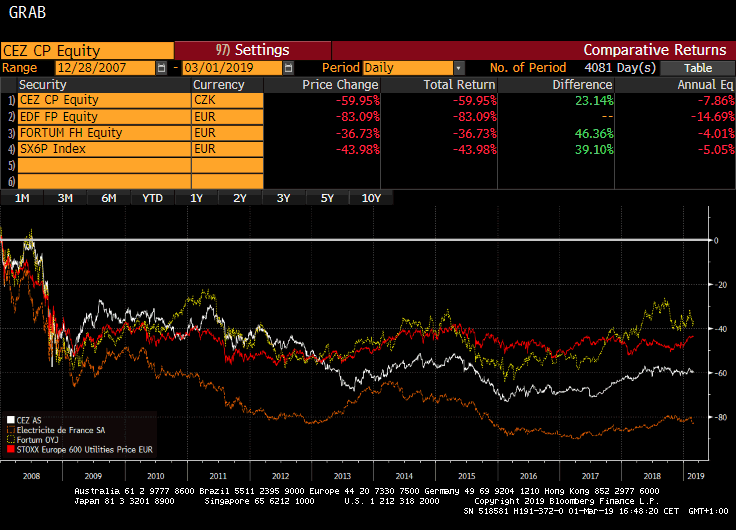This screenshot has height=530, width=736.
Task: Click CZK currency cell for CEZ
Action: coord(228,100)
